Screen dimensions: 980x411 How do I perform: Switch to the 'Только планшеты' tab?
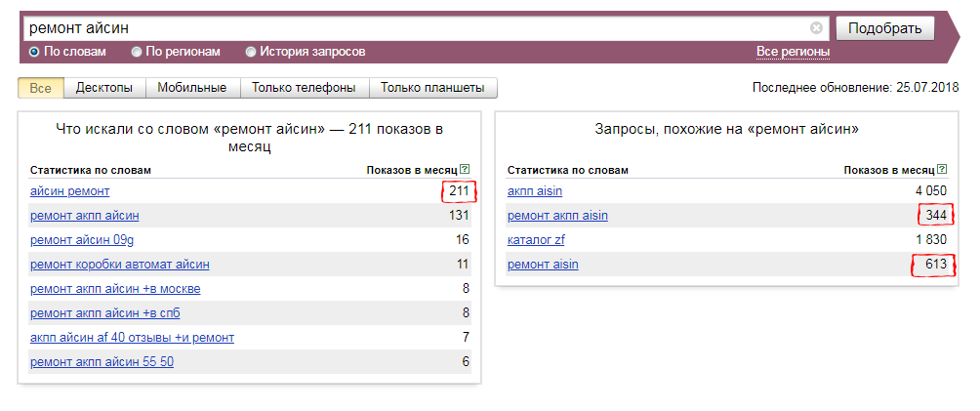click(432, 88)
